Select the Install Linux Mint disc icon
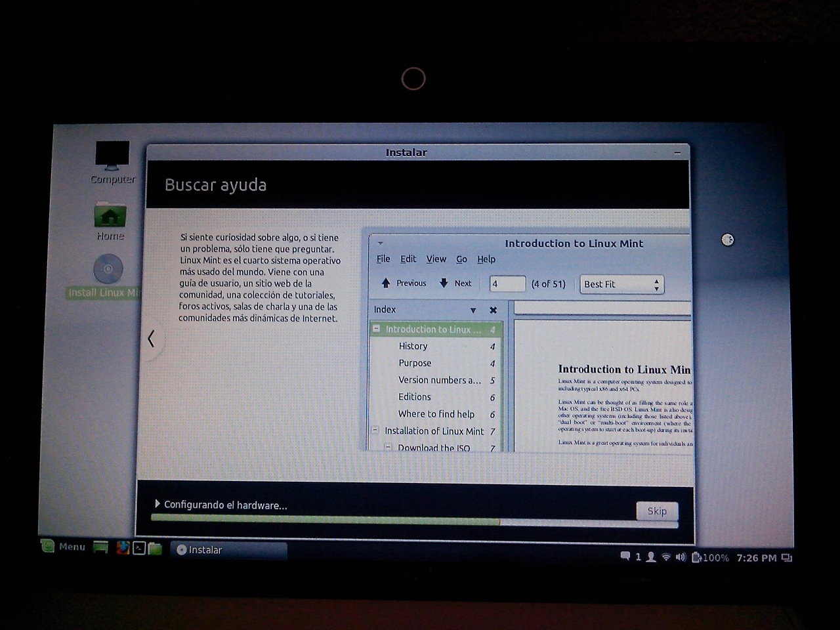This screenshot has width=840, height=630. pos(108,270)
